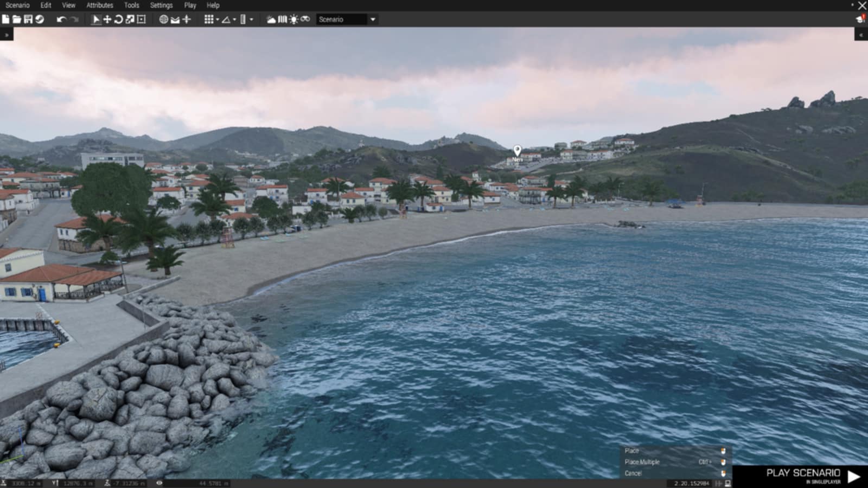Image resolution: width=868 pixels, height=488 pixels.
Task: Click the white location marker on the map
Action: click(517, 150)
